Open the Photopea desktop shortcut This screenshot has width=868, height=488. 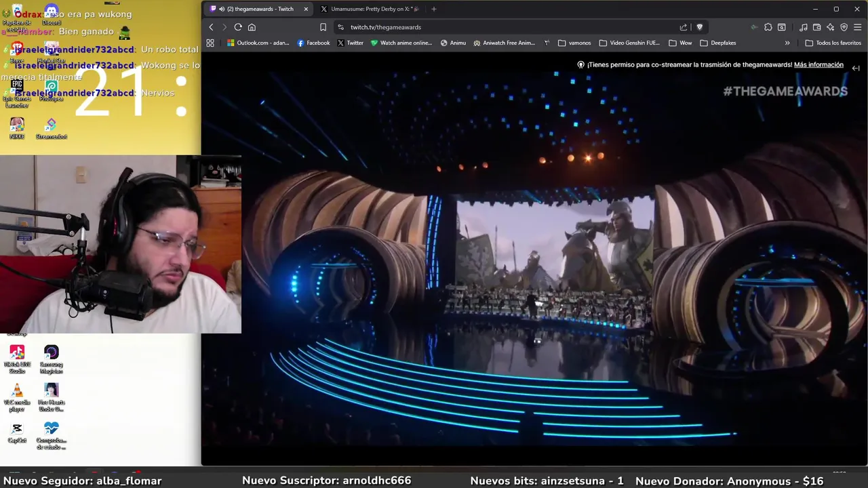pos(52,91)
